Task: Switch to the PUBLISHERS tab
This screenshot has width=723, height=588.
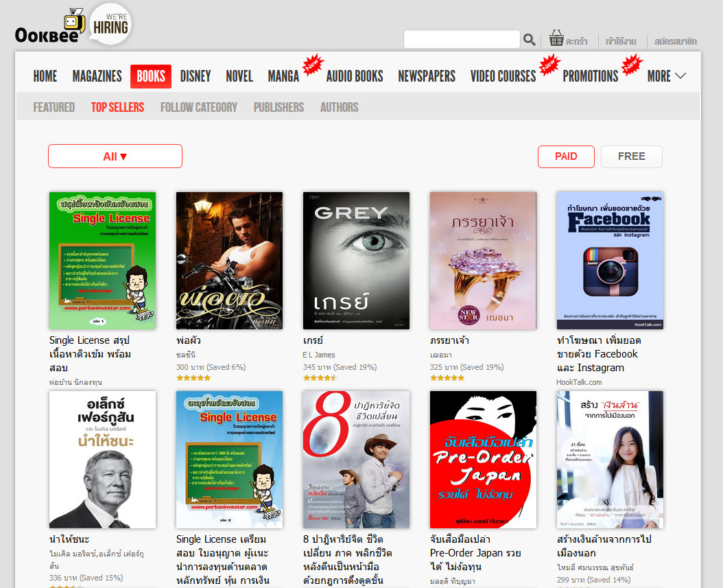Action: [x=278, y=108]
